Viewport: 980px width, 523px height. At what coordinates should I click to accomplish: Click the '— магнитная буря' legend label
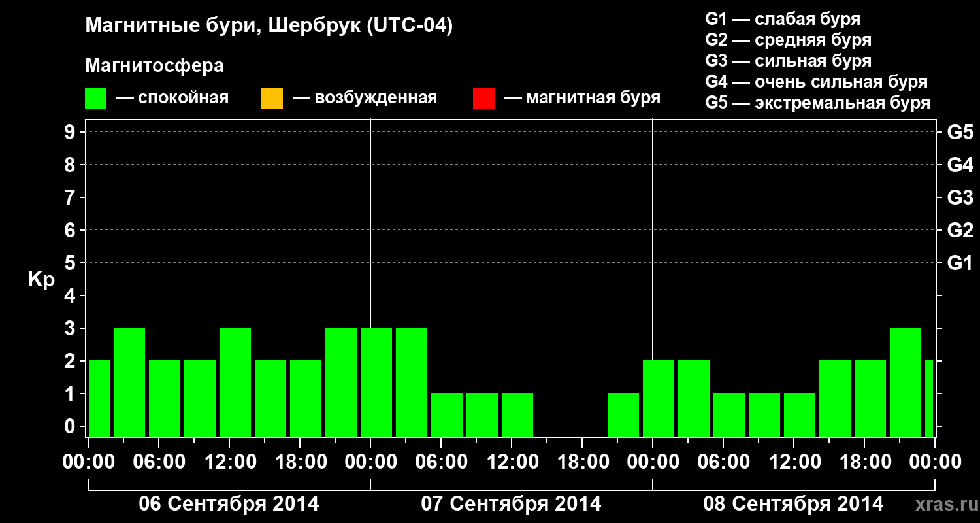[582, 99]
